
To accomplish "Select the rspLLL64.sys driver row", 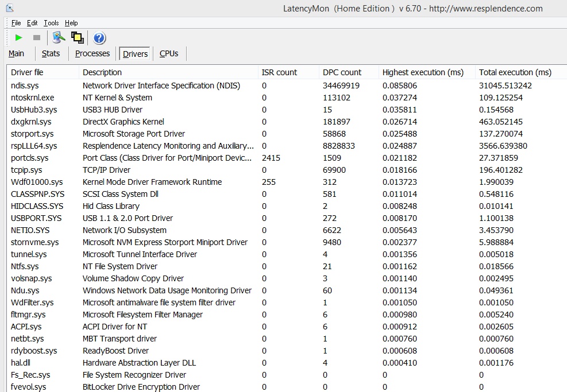I will click(287, 146).
